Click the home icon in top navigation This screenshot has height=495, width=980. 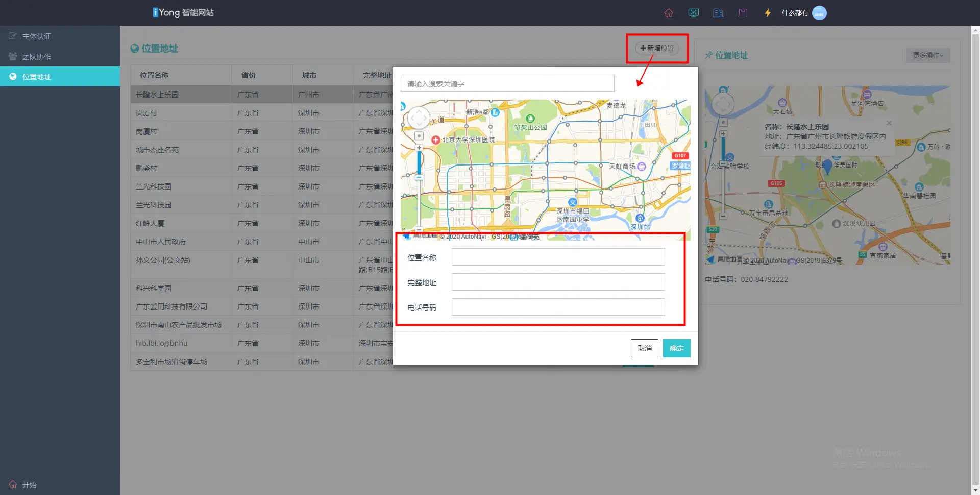pos(669,13)
